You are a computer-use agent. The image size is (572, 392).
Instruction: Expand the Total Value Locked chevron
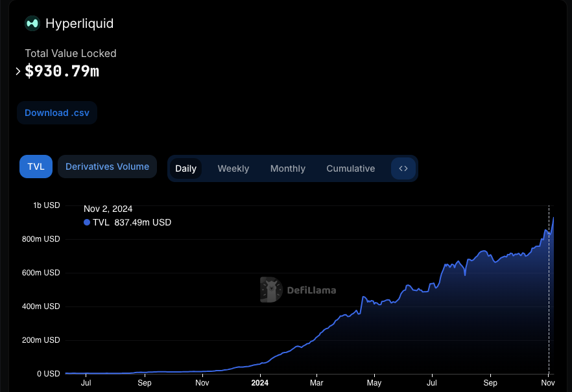coord(18,71)
